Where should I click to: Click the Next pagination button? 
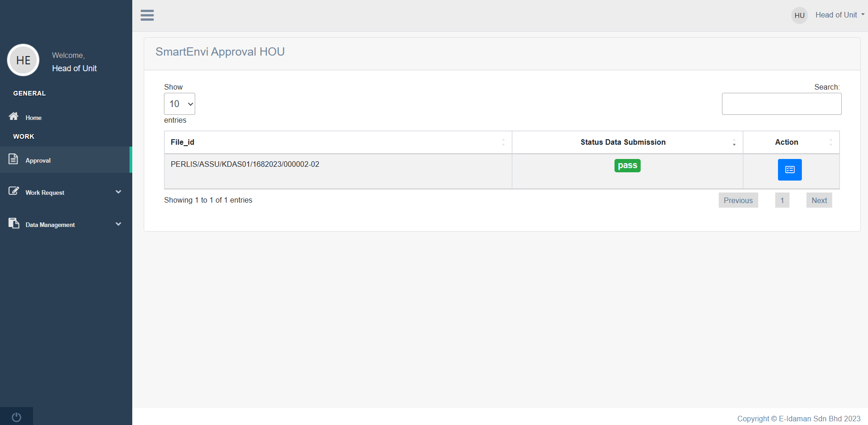[x=819, y=200]
